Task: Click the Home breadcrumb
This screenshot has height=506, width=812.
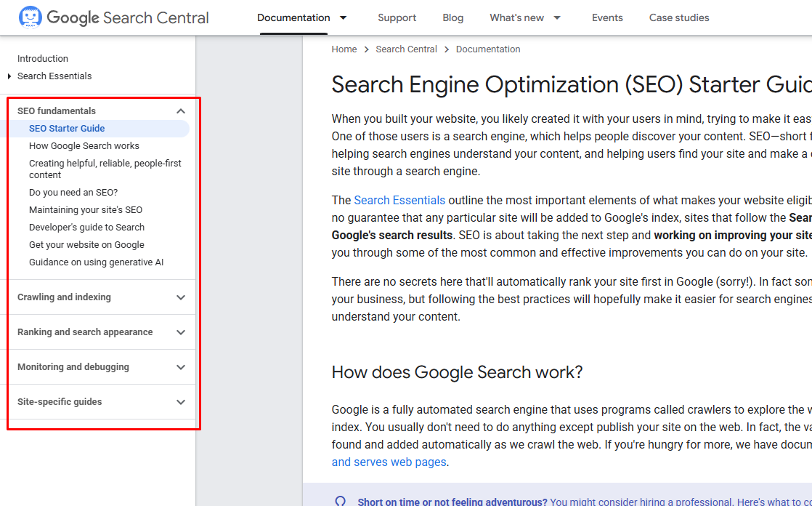Action: 344,49
